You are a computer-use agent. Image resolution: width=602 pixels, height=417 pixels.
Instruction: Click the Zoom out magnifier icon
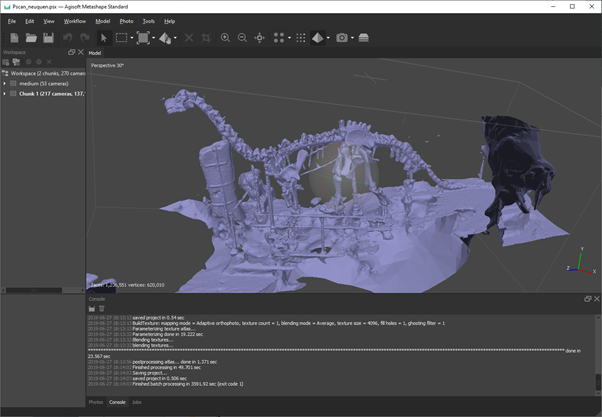coord(242,38)
